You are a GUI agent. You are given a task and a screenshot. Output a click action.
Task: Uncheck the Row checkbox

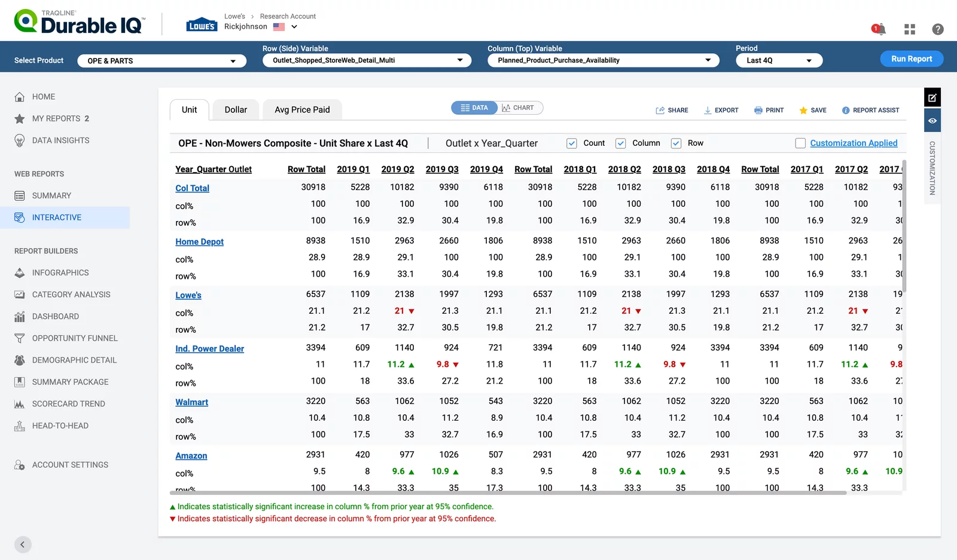tap(676, 143)
